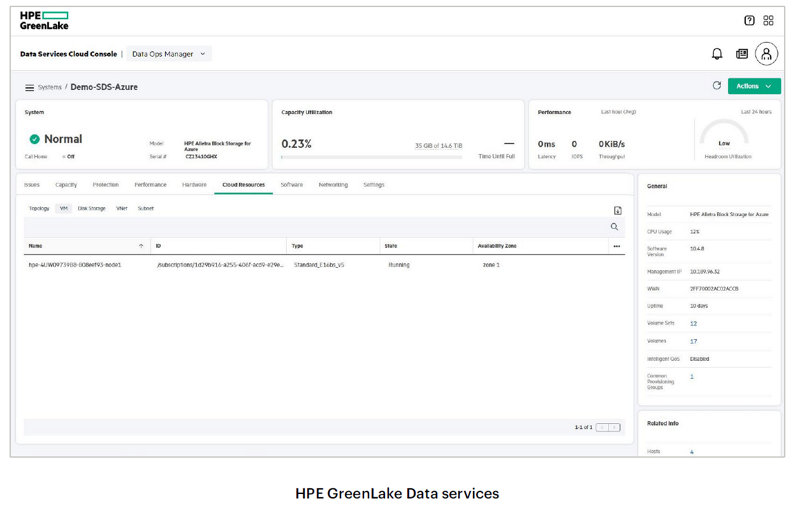The height and width of the screenshot is (506, 800).
Task: Switch to the Performance tab
Action: [x=151, y=185]
